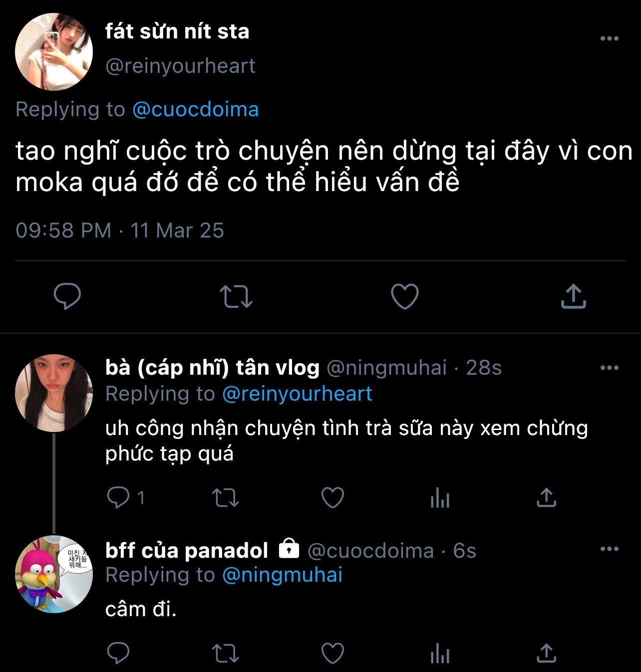The height and width of the screenshot is (672, 641).
Task: Open more options on cuocdoima's reply
Action: tap(609, 549)
